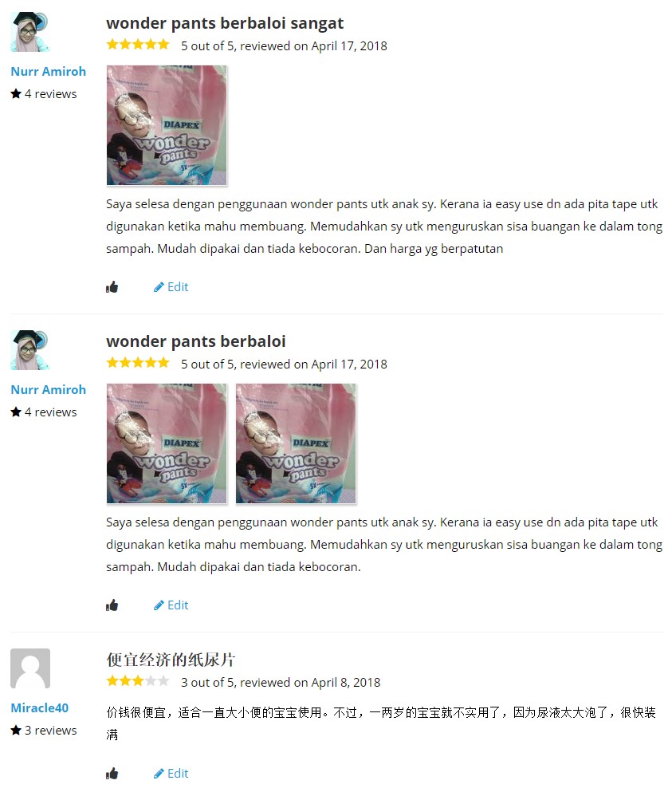Open review title '便宜经济的纸尿片'
This screenshot has height=800, width=672.
171,660
